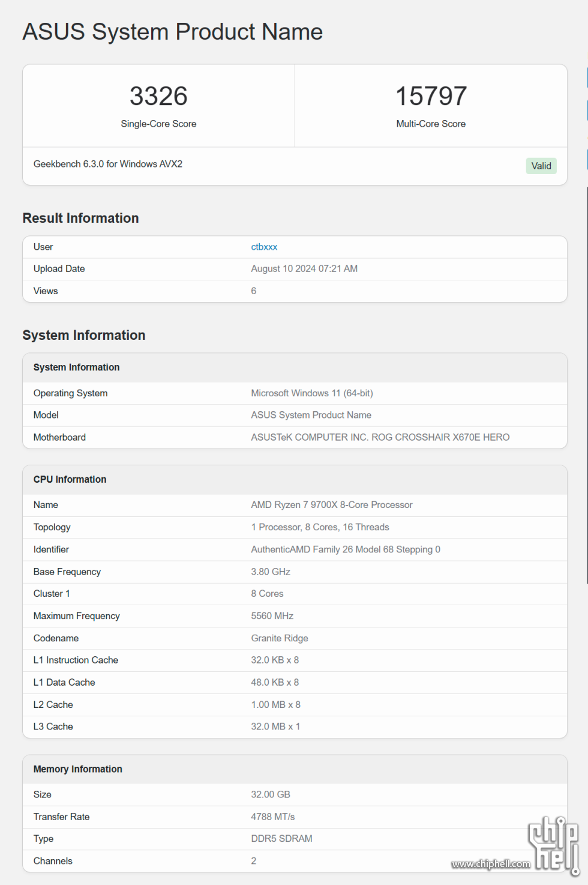Select the maximum frequency 5560 MHz

point(272,616)
